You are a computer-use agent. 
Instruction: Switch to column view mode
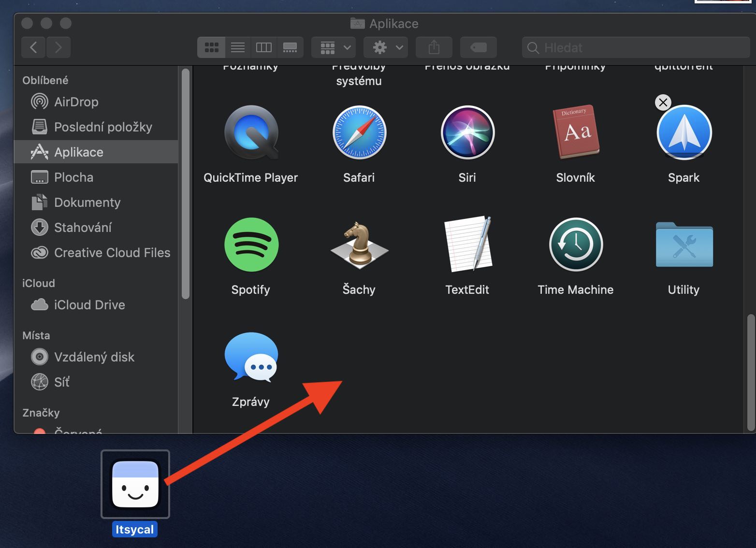coord(264,47)
